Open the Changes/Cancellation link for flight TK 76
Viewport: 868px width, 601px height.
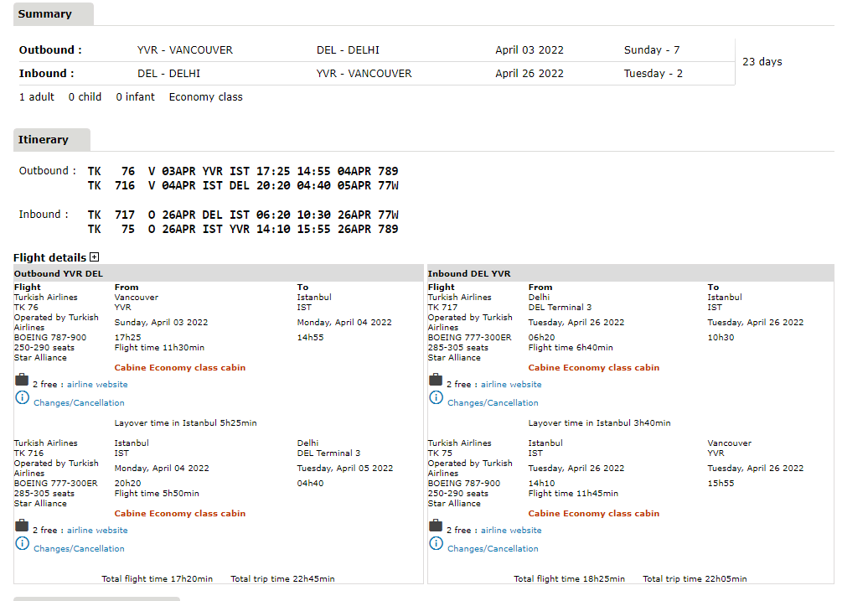tap(79, 403)
